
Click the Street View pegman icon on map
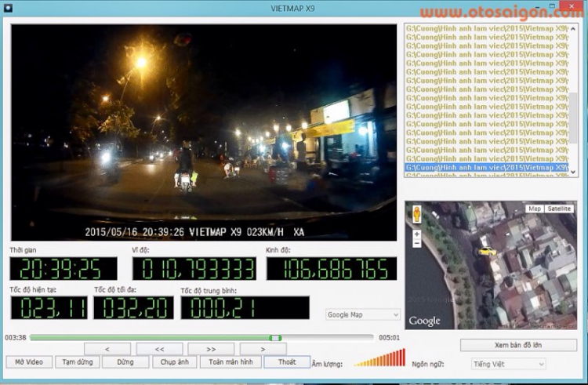[416, 214]
